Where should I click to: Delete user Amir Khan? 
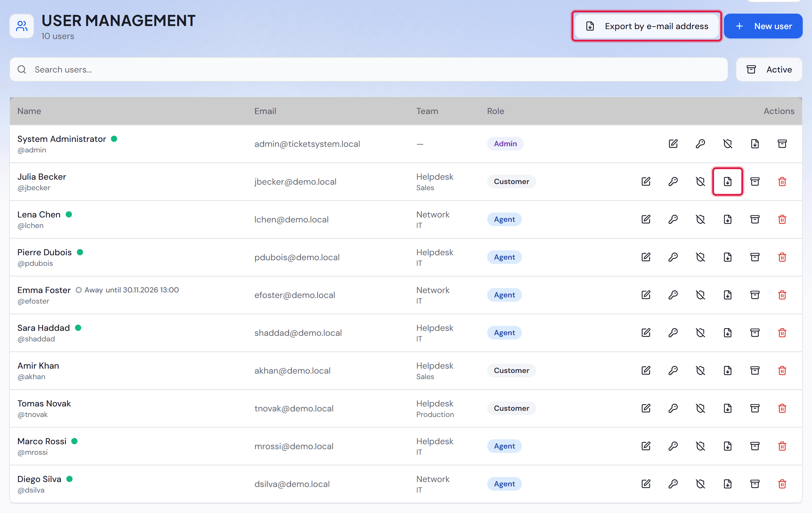click(x=782, y=370)
